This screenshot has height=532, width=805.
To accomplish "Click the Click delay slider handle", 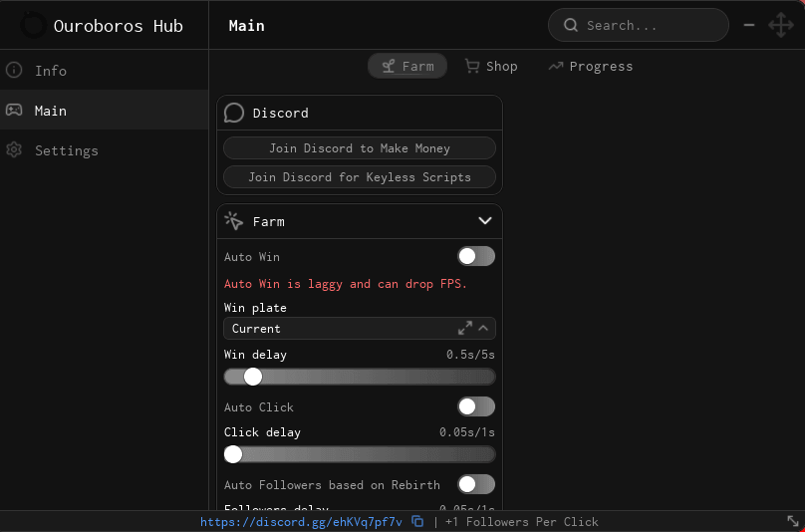I will click(x=233, y=454).
